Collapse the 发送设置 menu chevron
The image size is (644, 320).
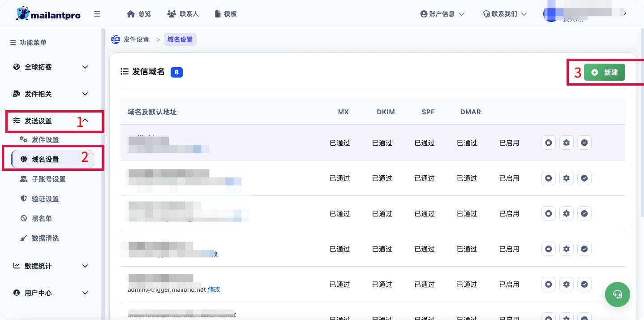(x=86, y=121)
